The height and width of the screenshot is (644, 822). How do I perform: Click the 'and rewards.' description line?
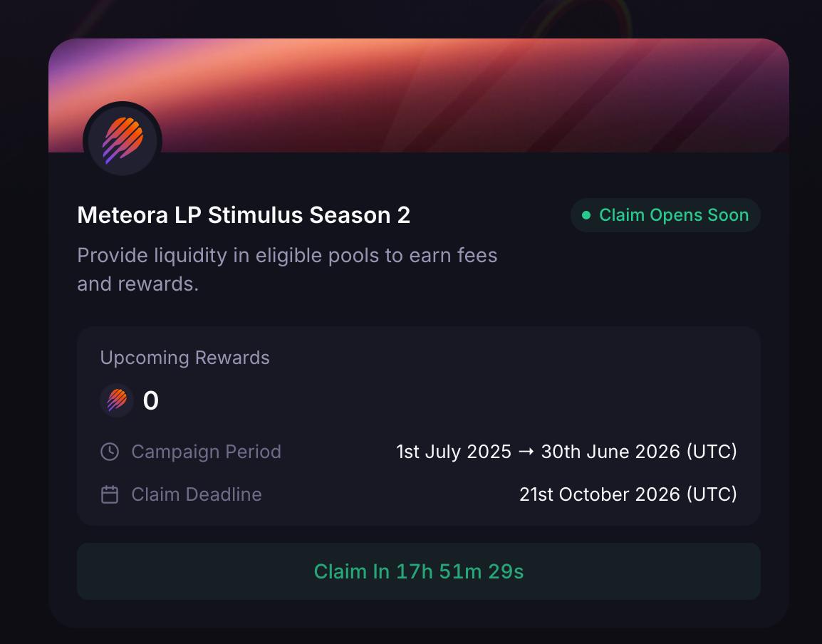(138, 284)
